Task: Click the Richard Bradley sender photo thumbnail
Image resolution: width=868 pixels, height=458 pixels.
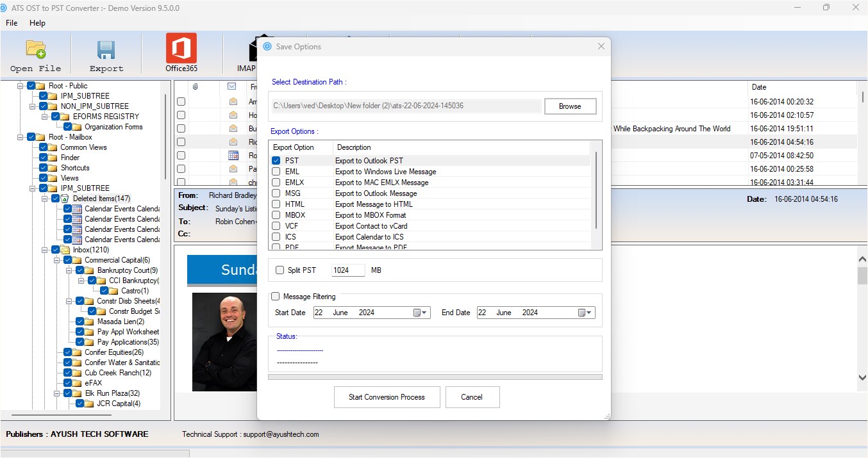Action: point(225,342)
